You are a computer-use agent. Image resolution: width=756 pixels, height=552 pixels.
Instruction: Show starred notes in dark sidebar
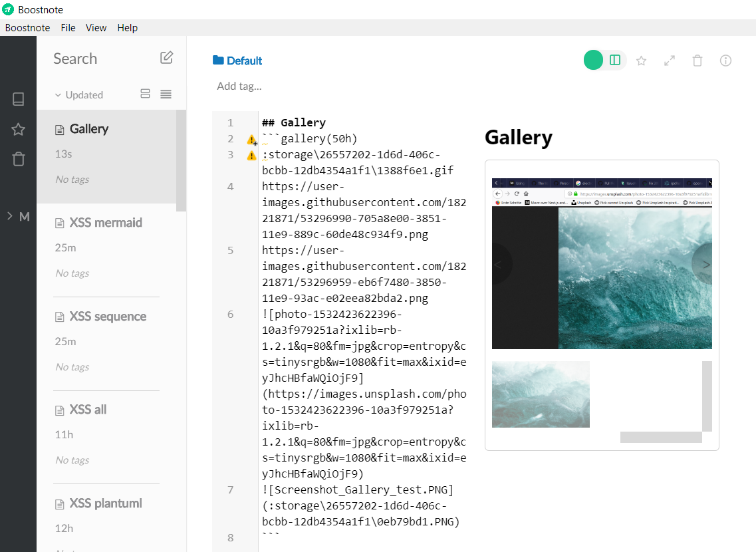click(19, 129)
